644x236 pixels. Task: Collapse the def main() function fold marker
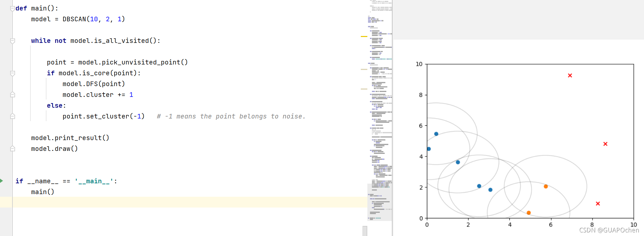click(x=12, y=9)
